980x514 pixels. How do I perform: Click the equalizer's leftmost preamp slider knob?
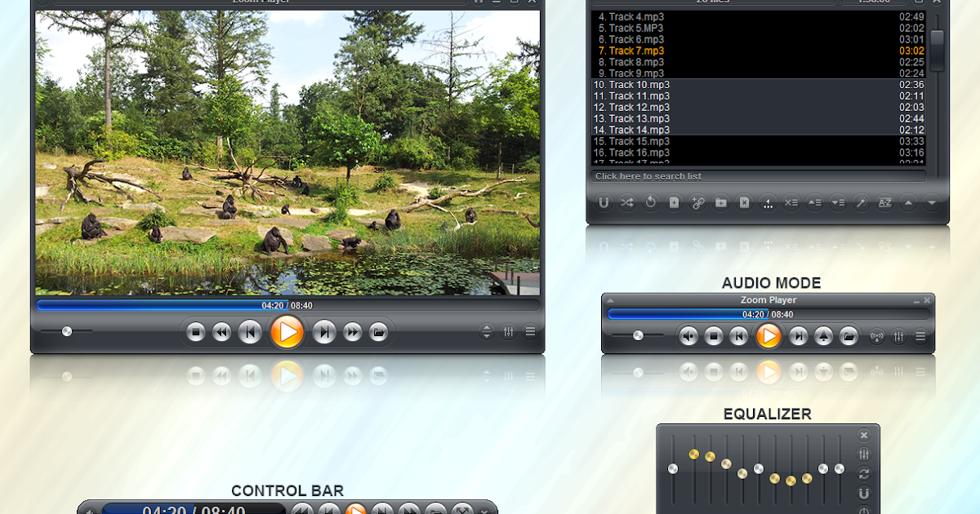point(673,469)
